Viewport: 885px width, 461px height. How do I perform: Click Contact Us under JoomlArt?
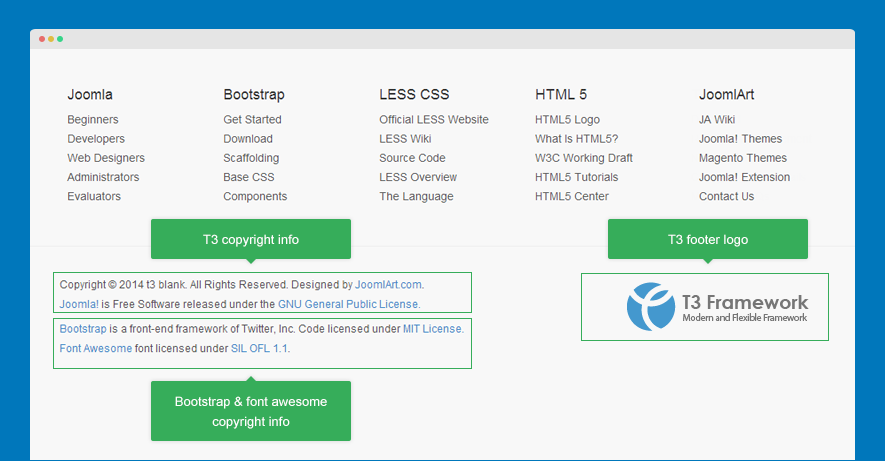click(726, 197)
